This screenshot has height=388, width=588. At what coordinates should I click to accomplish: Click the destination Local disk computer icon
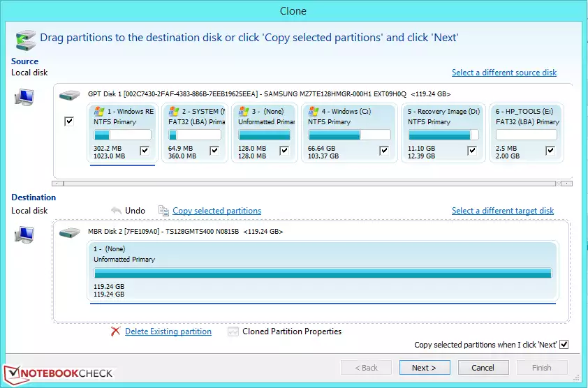point(24,235)
